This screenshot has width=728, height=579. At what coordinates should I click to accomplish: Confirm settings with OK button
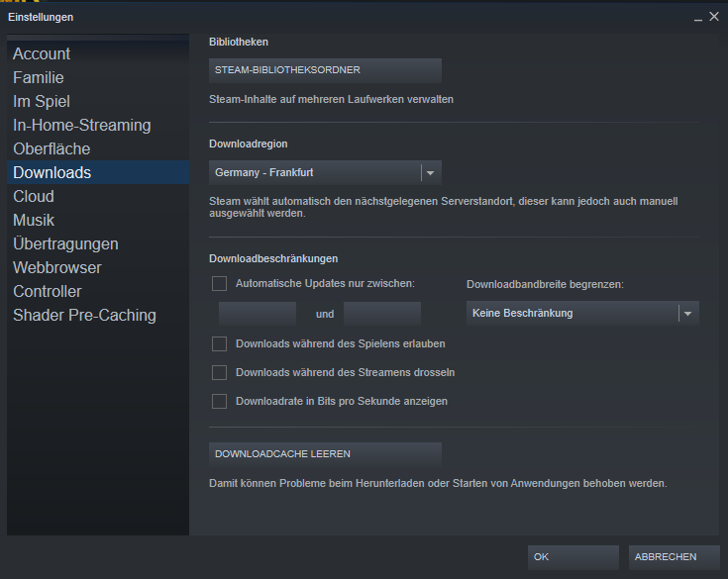tap(572, 557)
